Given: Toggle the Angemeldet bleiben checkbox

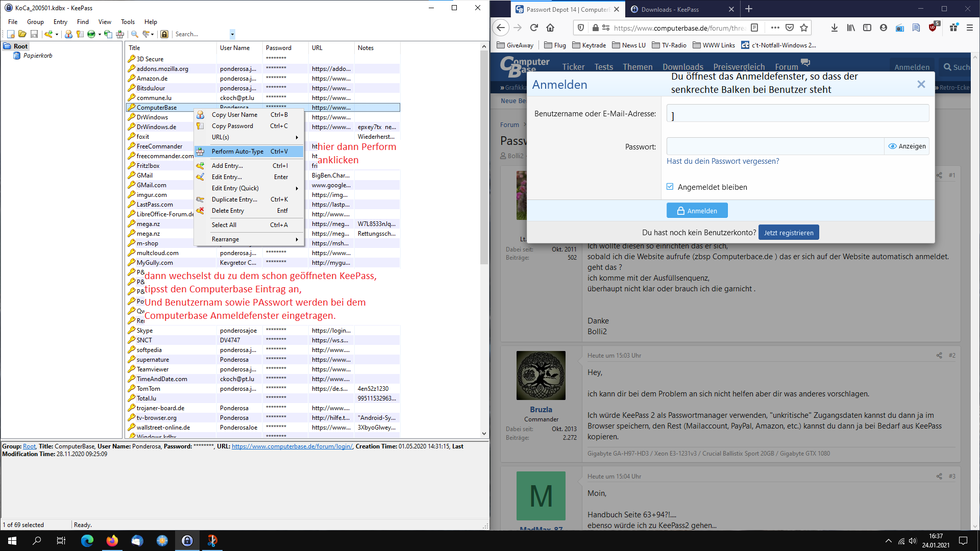Looking at the screenshot, I should pos(670,187).
